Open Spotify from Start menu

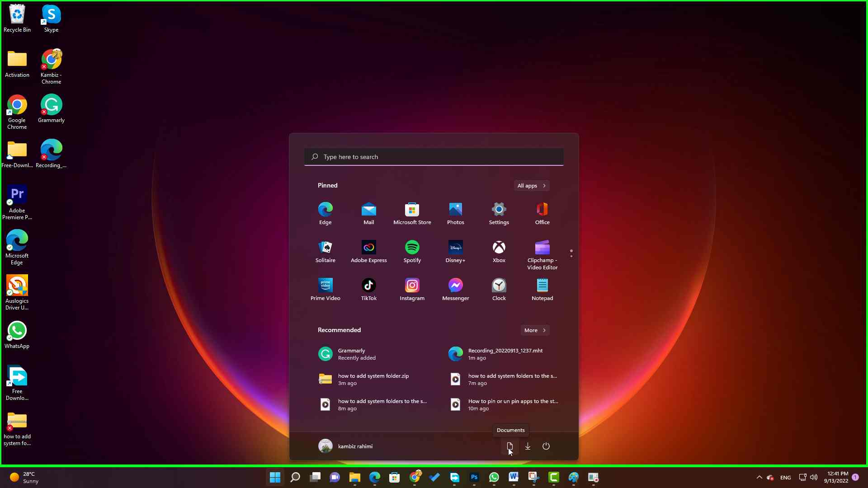412,252
